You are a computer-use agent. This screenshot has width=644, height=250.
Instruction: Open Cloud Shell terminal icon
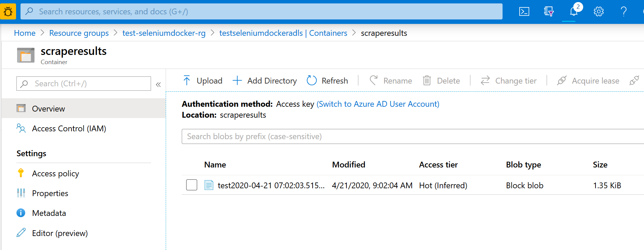[524, 12]
